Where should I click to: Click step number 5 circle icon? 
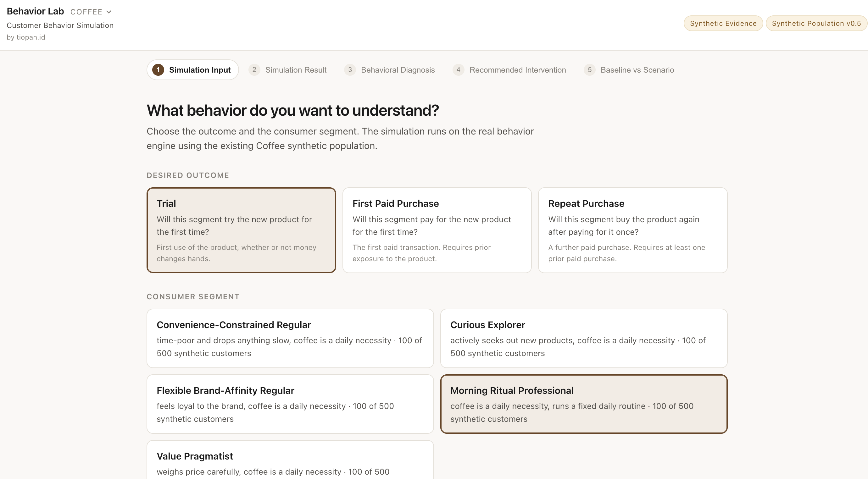tap(589, 70)
